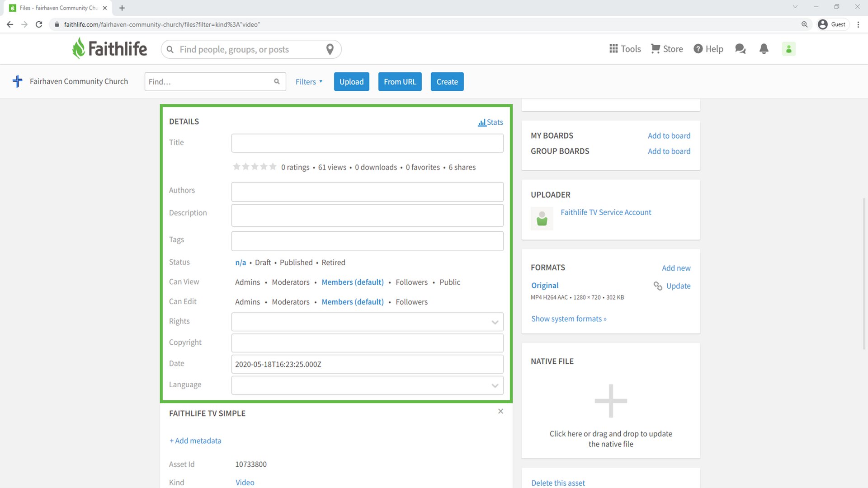The height and width of the screenshot is (488, 868).
Task: Set Can Edit to Followers
Action: 411,302
